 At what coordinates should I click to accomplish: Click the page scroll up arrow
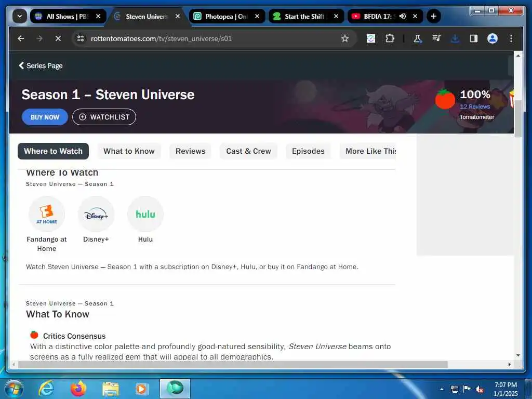pos(518,55)
